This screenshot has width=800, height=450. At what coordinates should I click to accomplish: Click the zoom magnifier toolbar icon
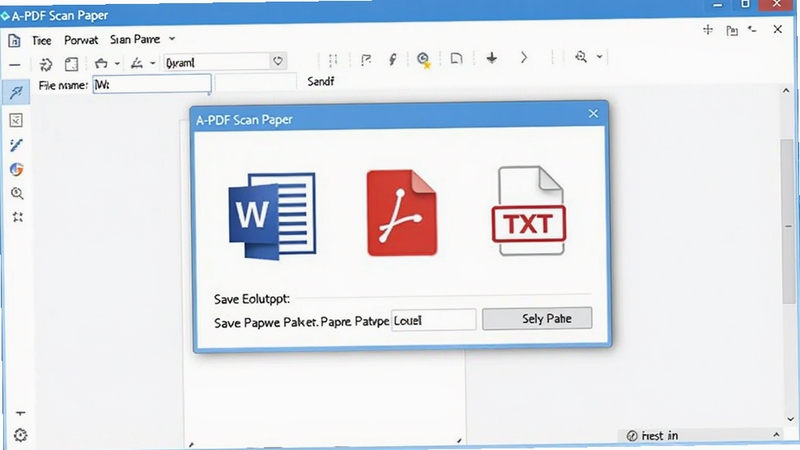[581, 57]
